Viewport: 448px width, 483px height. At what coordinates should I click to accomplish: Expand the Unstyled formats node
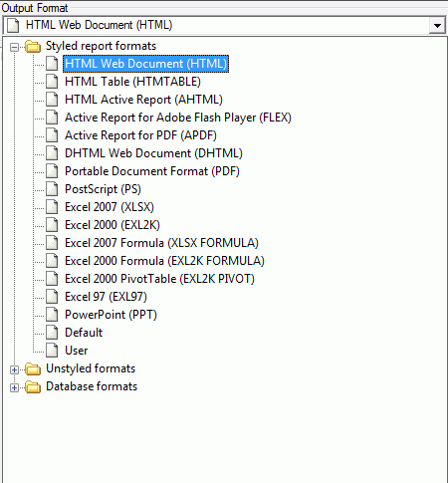[x=14, y=369]
